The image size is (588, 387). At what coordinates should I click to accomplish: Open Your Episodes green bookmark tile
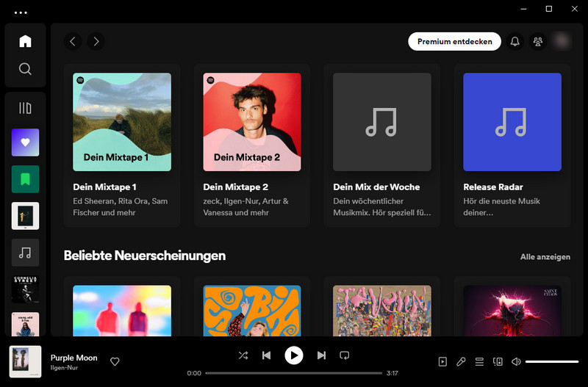(x=25, y=179)
